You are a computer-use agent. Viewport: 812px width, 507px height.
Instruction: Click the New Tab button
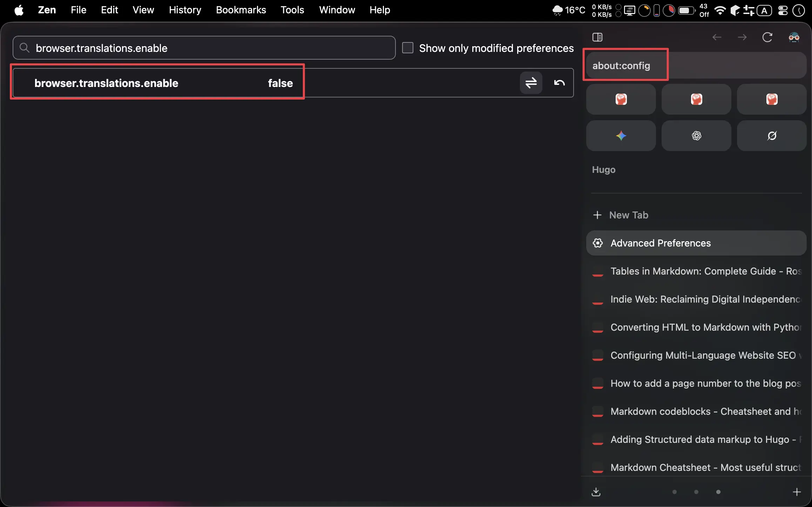pos(628,215)
